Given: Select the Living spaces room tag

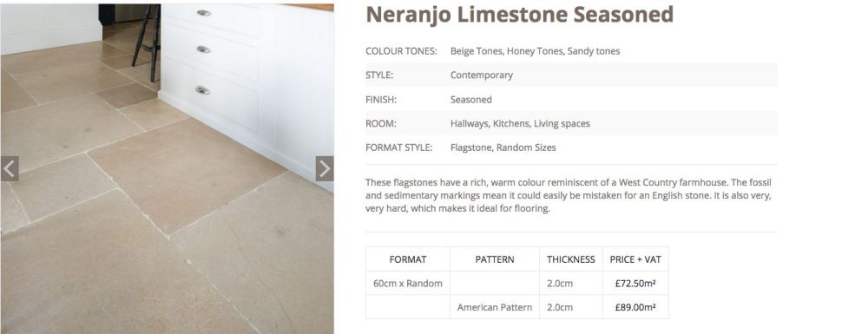Looking at the screenshot, I should pyautogui.click(x=562, y=124).
